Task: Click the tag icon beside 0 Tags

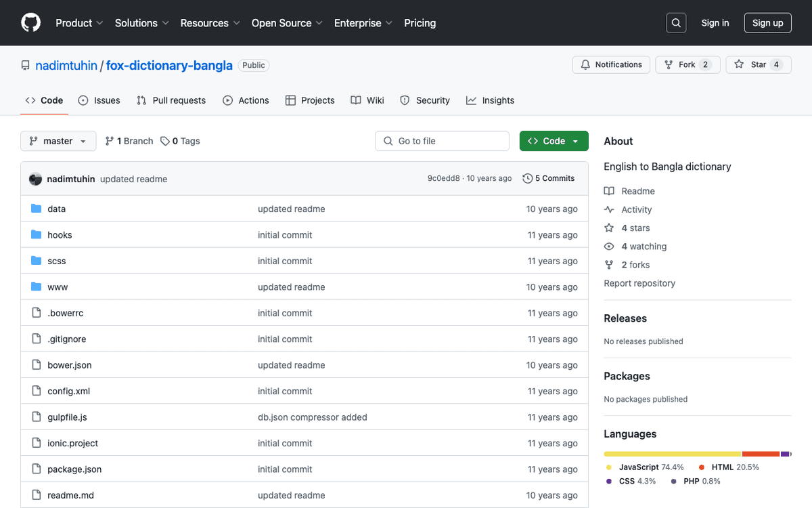Action: click(165, 141)
